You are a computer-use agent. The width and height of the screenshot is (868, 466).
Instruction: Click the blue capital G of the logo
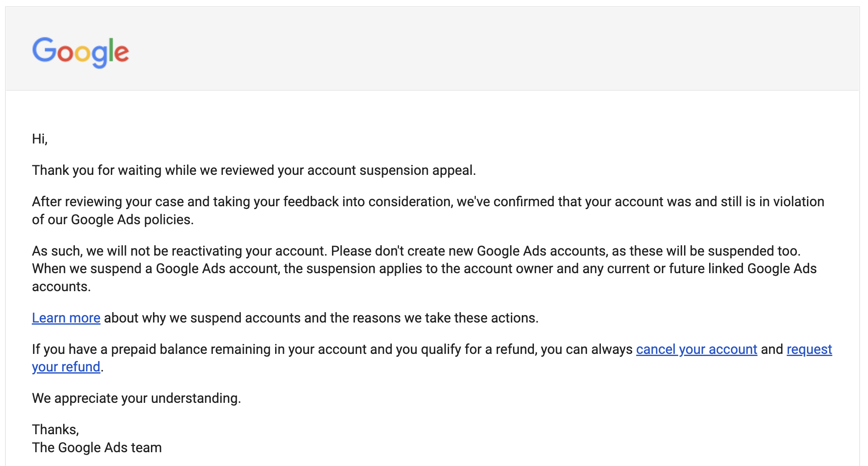click(x=44, y=50)
